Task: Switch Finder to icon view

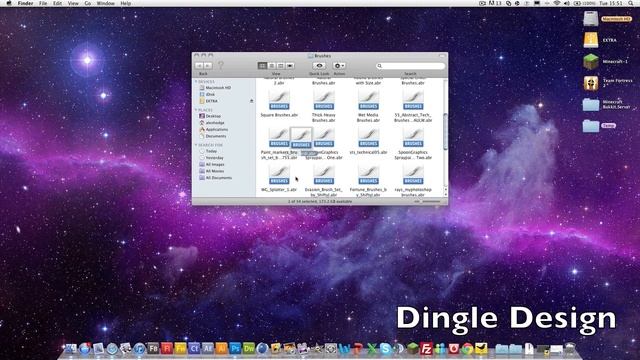Action: click(262, 66)
